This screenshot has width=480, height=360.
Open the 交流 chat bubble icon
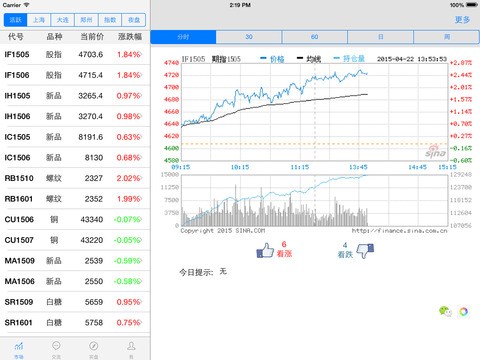[x=56, y=346]
